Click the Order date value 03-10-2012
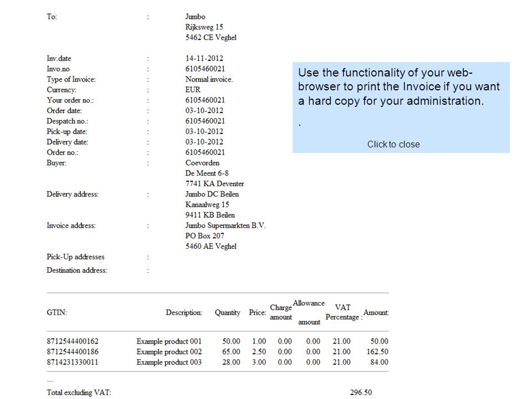This screenshot has width=532, height=399. coord(204,111)
